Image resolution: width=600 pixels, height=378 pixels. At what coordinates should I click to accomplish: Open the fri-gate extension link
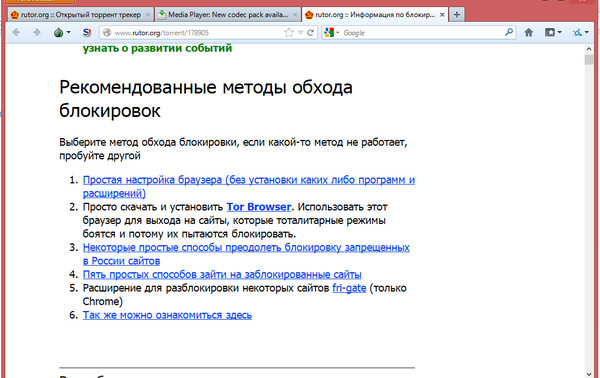(349, 288)
